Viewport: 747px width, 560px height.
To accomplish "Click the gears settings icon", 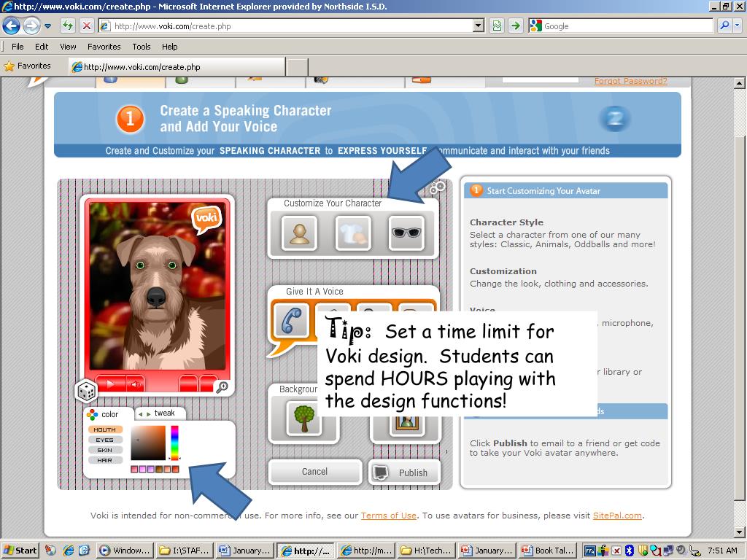I will tap(437, 187).
